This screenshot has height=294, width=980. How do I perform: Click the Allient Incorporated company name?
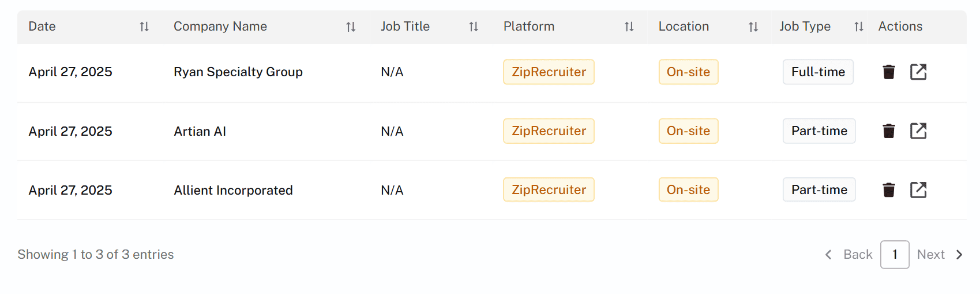pyautogui.click(x=234, y=190)
